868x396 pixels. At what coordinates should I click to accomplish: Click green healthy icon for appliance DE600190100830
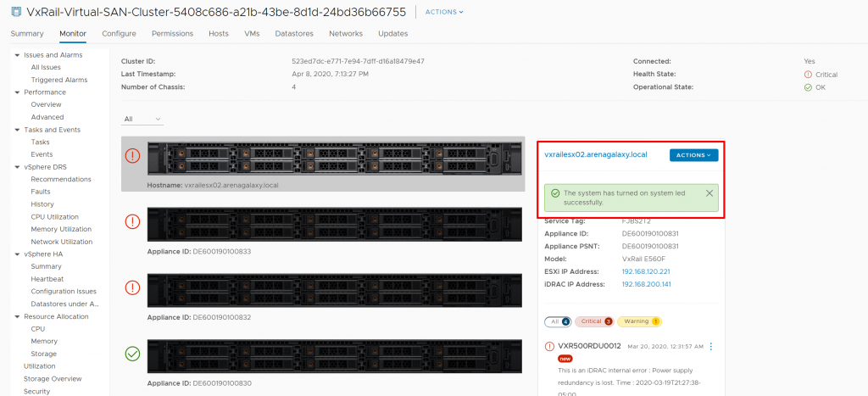(133, 354)
